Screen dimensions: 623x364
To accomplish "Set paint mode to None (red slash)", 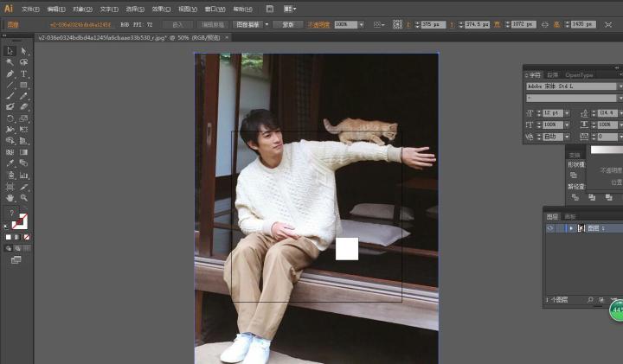I will tap(27, 236).
